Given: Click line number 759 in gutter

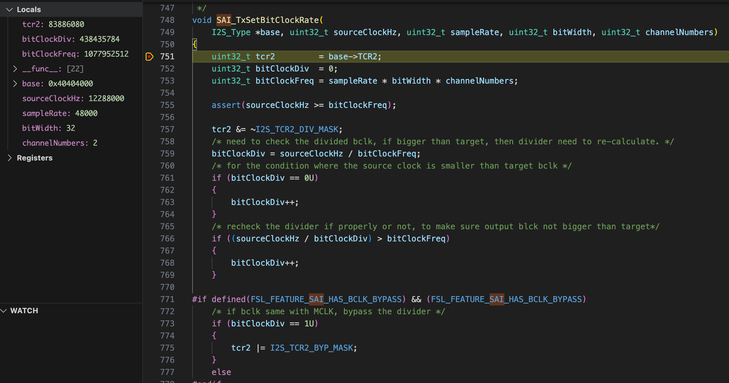Looking at the screenshot, I should click(x=167, y=154).
